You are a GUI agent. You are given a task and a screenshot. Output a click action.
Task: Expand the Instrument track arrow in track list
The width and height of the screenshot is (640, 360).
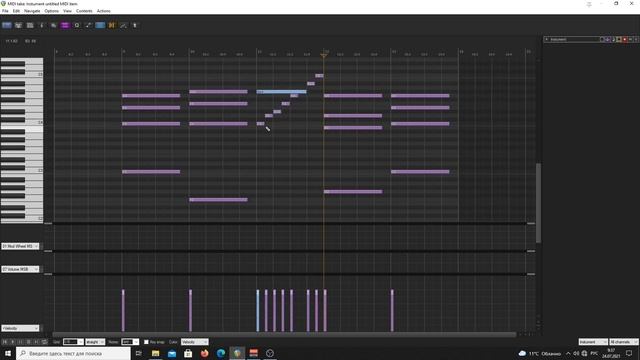(547, 39)
